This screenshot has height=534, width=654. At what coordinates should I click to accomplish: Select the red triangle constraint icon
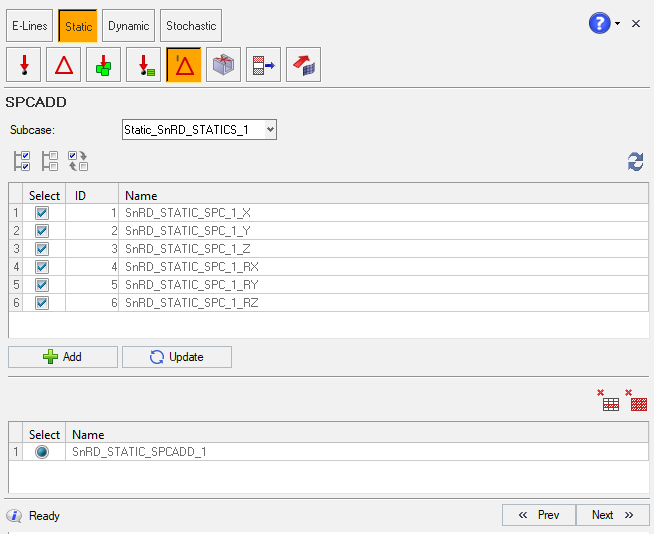(x=63, y=65)
